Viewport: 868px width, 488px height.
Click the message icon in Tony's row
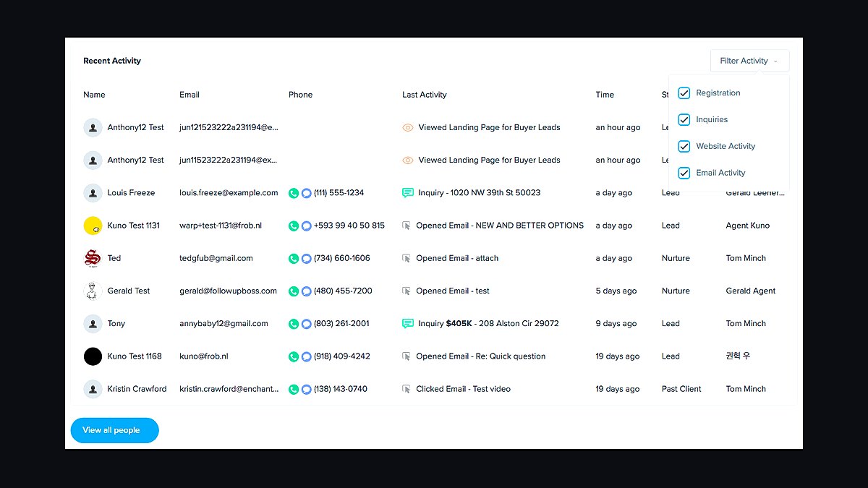(x=307, y=324)
